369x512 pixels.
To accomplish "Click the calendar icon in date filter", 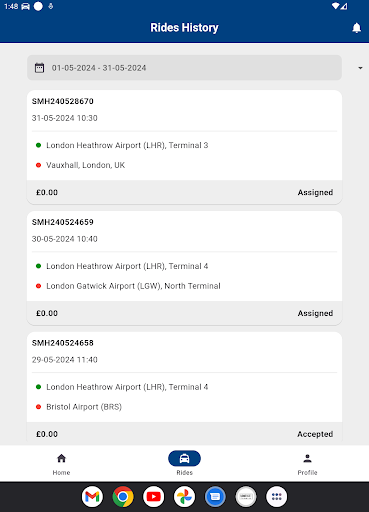I will pyautogui.click(x=39, y=68).
